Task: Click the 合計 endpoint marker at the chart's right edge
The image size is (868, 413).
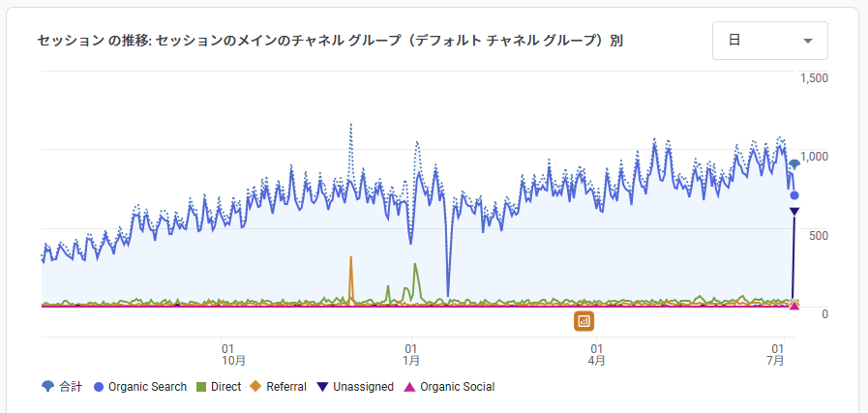Action: [x=794, y=164]
